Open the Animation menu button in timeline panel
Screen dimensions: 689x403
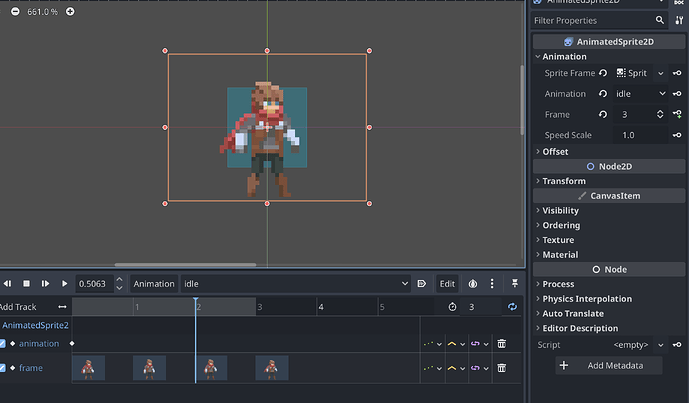(x=154, y=283)
